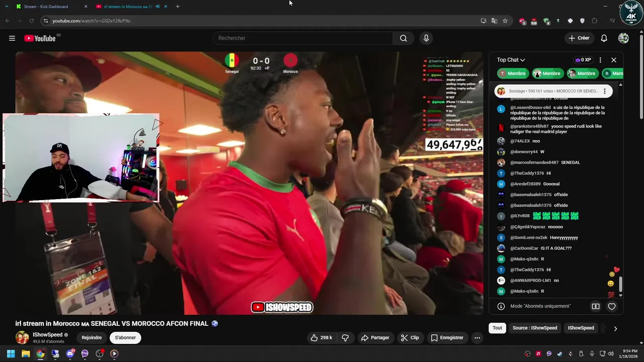Open YouTube notifications bell
Screen dimensions: 644x362
(x=604, y=38)
